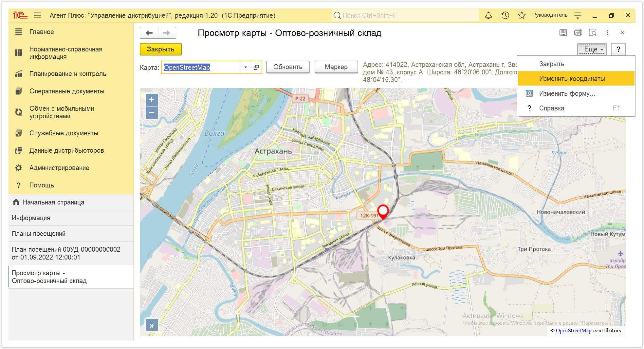Switch to Планы посещений tab
This screenshot has width=644, height=349.
(71, 234)
